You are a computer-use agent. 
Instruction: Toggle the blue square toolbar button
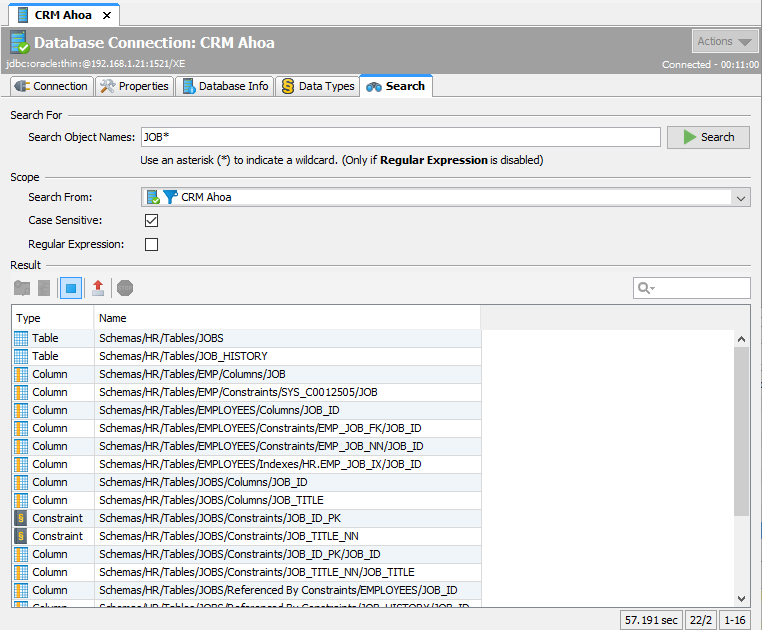tap(71, 288)
